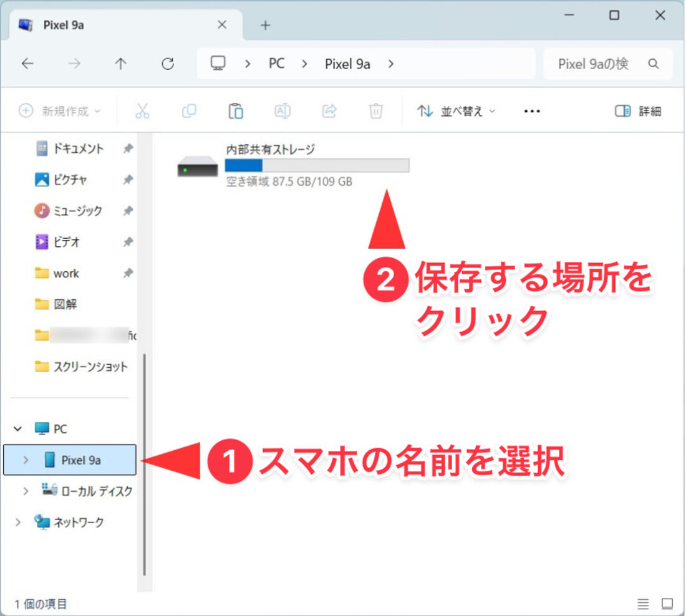Open the スクリーンショット folder in sidebar
The image size is (686, 616).
(x=81, y=367)
